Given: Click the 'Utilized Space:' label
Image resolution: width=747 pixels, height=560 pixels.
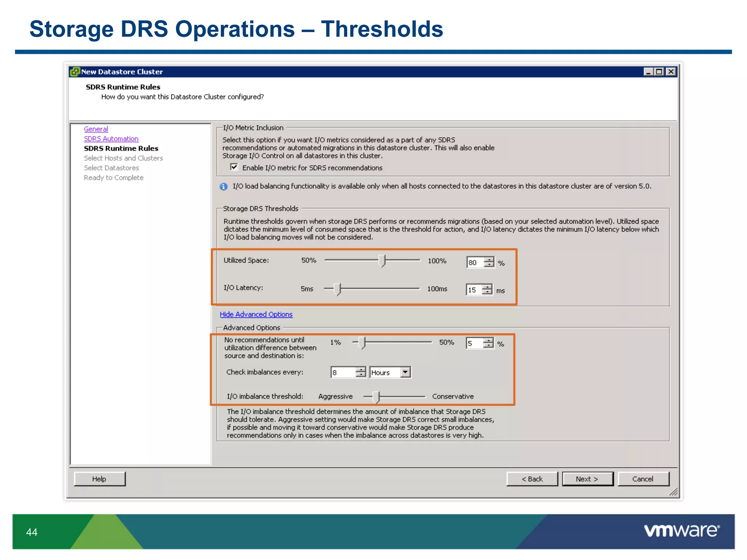Looking at the screenshot, I should 246,260.
